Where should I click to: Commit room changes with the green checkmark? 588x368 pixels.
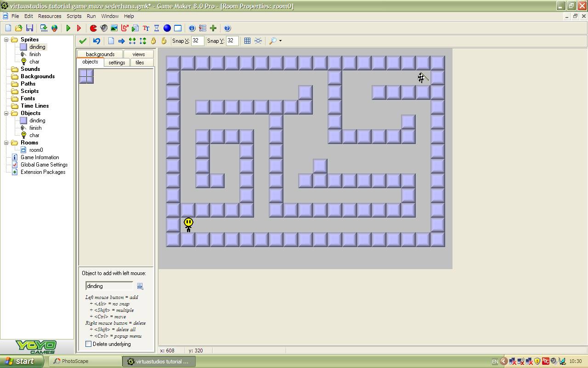point(83,41)
